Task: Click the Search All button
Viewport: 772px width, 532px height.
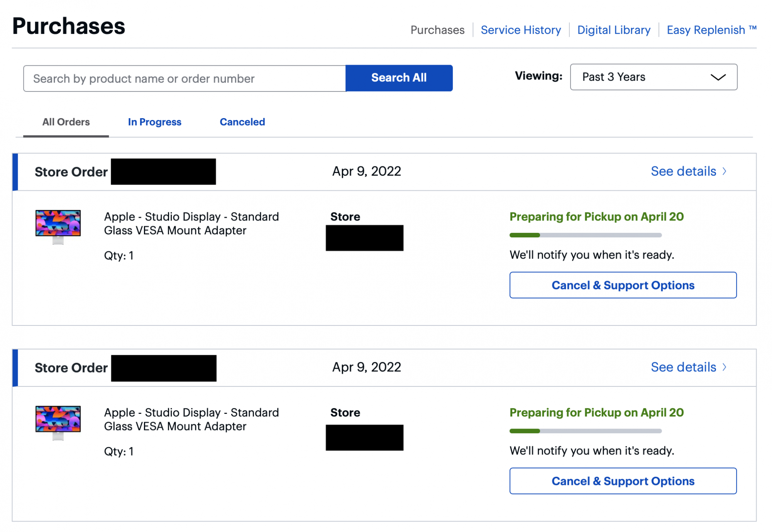Action: (x=399, y=78)
